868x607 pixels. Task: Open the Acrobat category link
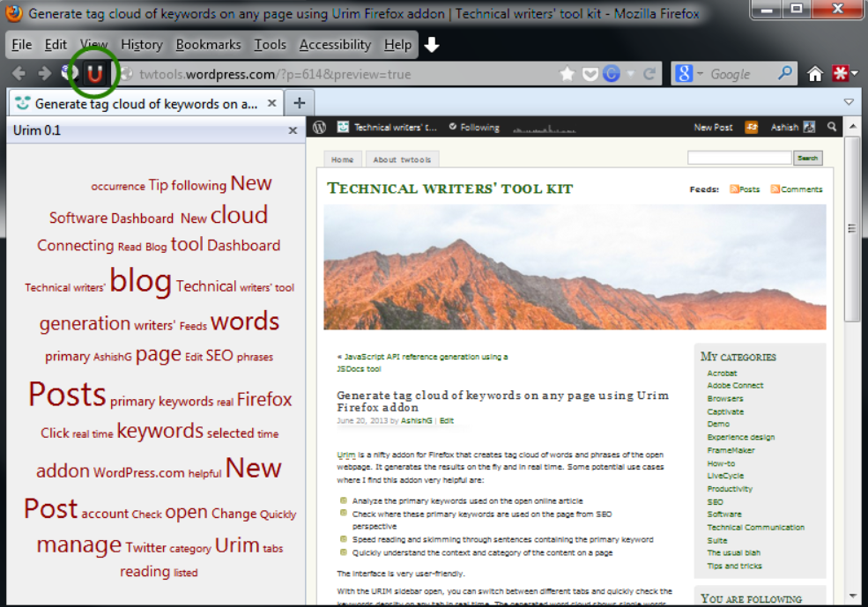click(x=722, y=373)
